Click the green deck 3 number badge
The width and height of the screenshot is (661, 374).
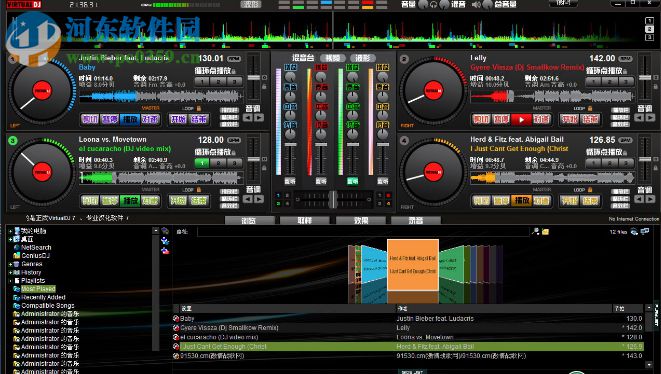pyautogui.click(x=13, y=140)
